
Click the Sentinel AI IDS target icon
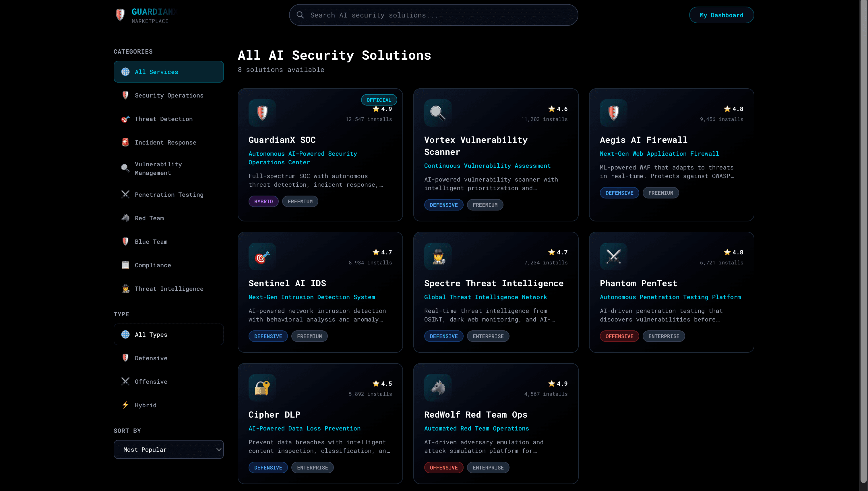[x=262, y=256]
